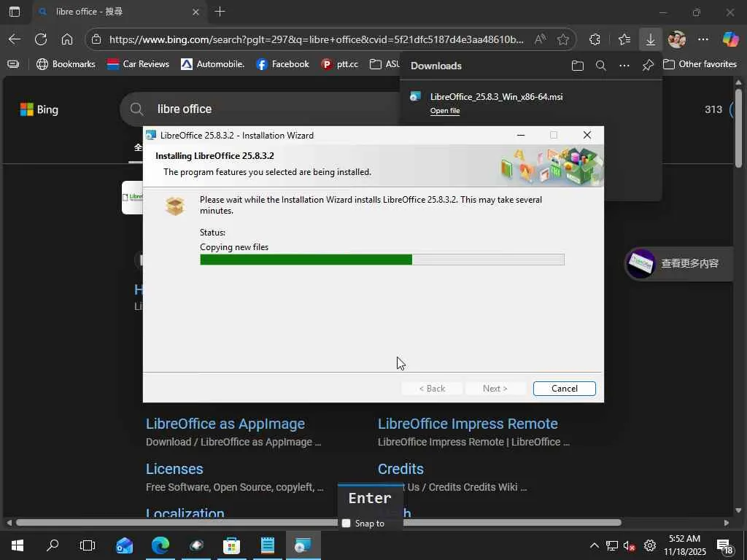The height and width of the screenshot is (560, 747).
Task: Open the 'LibreOffice Impress Remote' result link
Action: [x=468, y=424]
